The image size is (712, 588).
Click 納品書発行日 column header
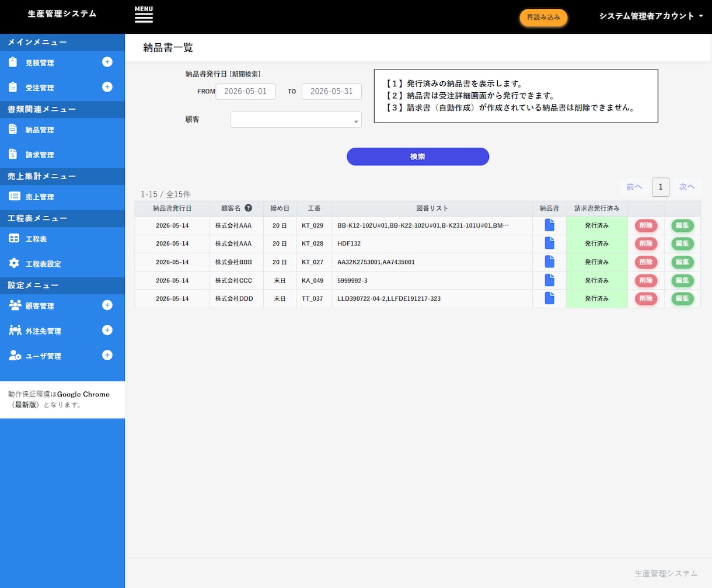[172, 208]
